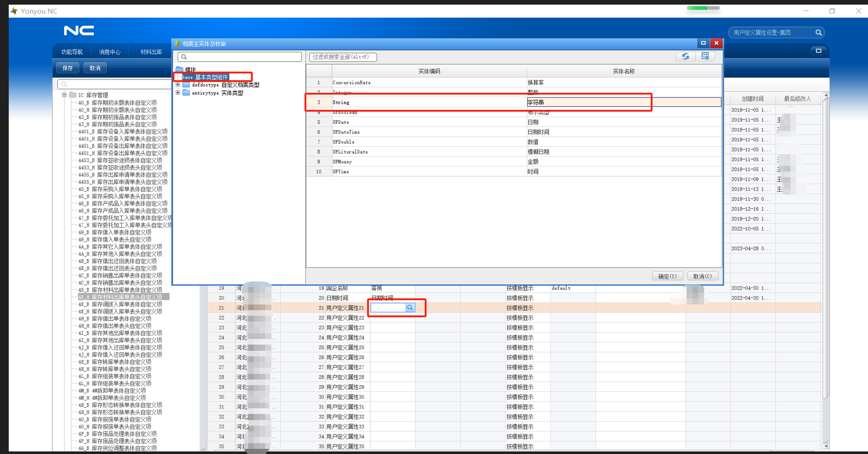Click the IC 库存管理 folder icon

point(72,95)
